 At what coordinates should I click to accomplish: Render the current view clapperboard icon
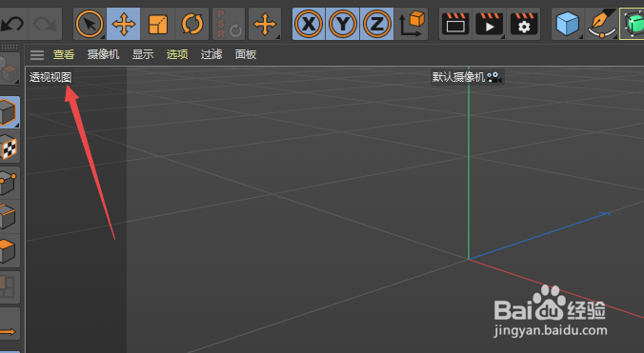point(455,24)
